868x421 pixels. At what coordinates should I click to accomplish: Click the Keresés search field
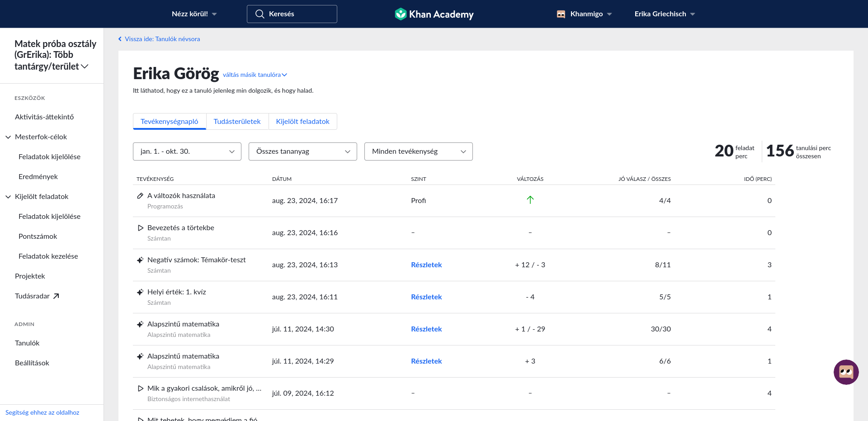(292, 14)
